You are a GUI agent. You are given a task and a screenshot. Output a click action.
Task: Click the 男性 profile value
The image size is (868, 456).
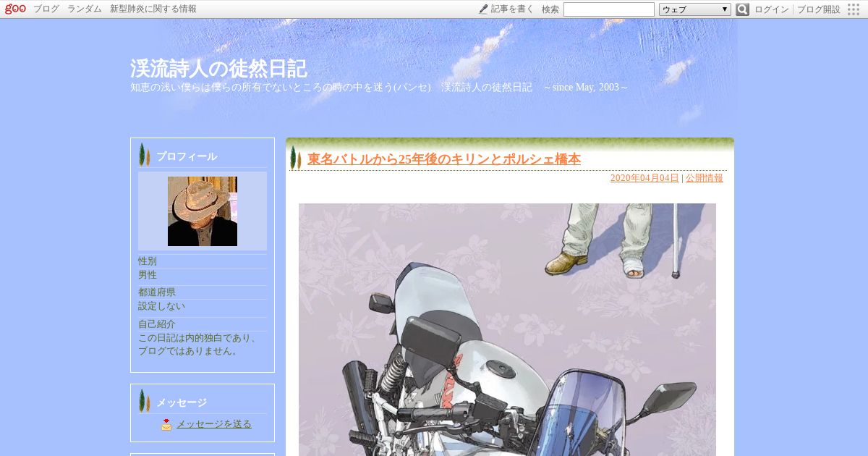click(x=148, y=275)
